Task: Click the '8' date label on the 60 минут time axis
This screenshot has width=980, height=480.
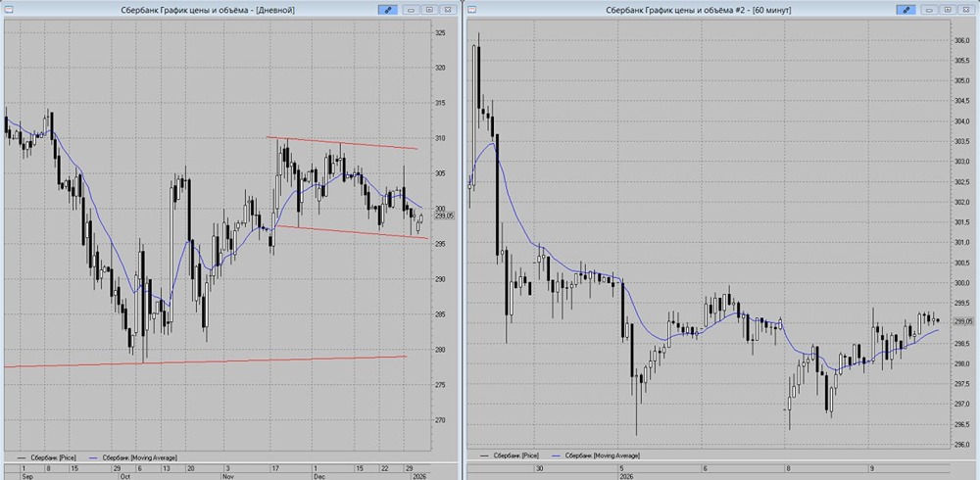Action: 789,467
